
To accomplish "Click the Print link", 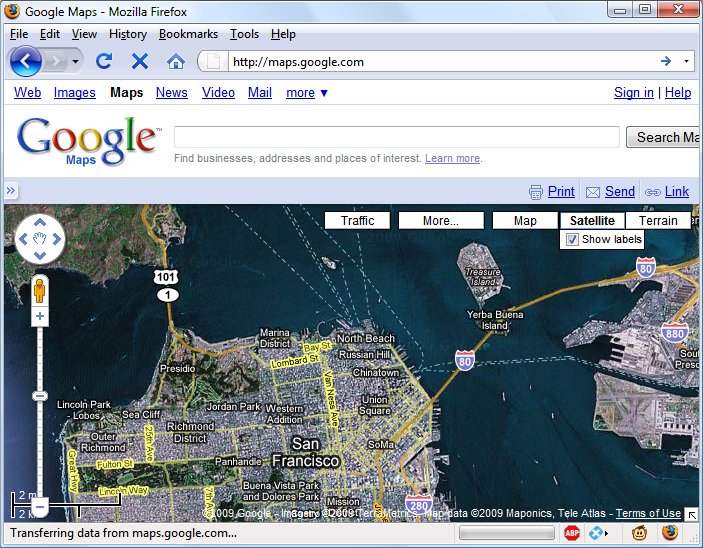I will pyautogui.click(x=561, y=191).
